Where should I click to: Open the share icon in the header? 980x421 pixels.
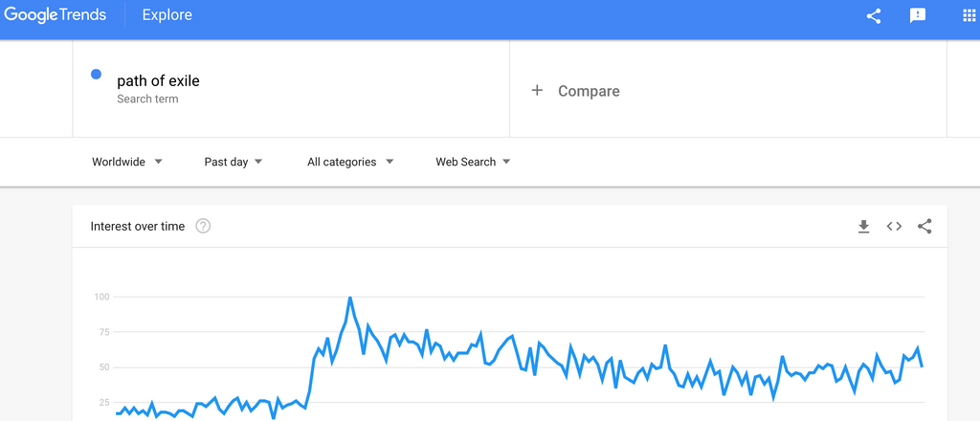click(873, 15)
